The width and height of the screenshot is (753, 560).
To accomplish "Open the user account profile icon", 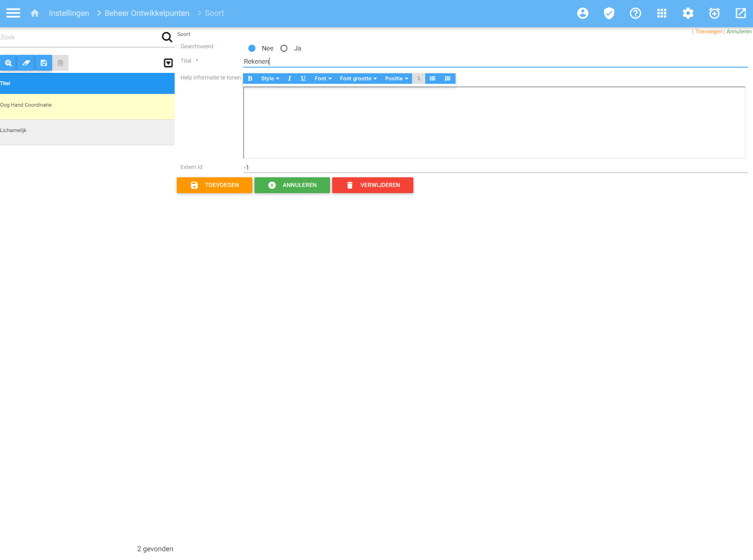I will 582,13.
